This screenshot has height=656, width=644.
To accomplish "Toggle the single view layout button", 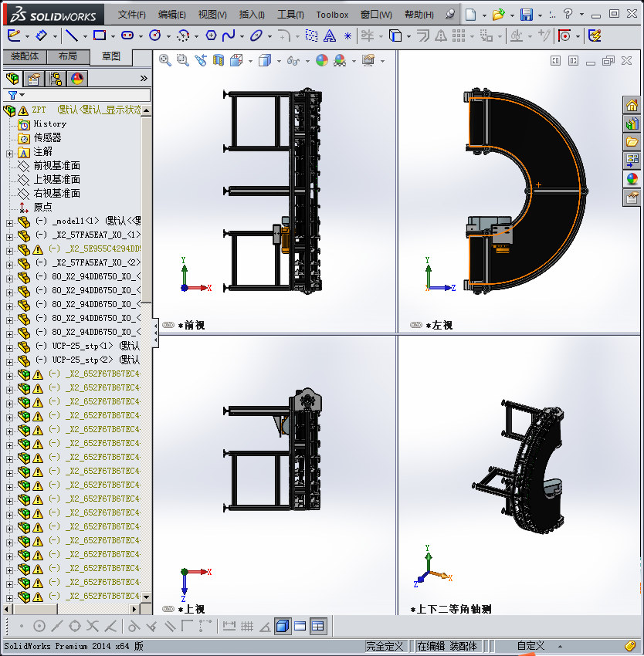I will coord(300,626).
